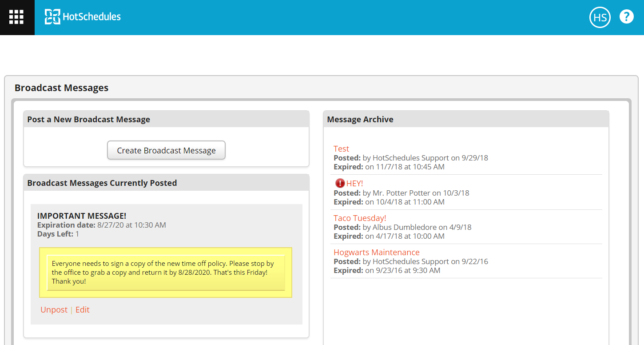Click the Expiration date line of posted message
Image resolution: width=644 pixels, height=345 pixels.
pyautogui.click(x=101, y=225)
